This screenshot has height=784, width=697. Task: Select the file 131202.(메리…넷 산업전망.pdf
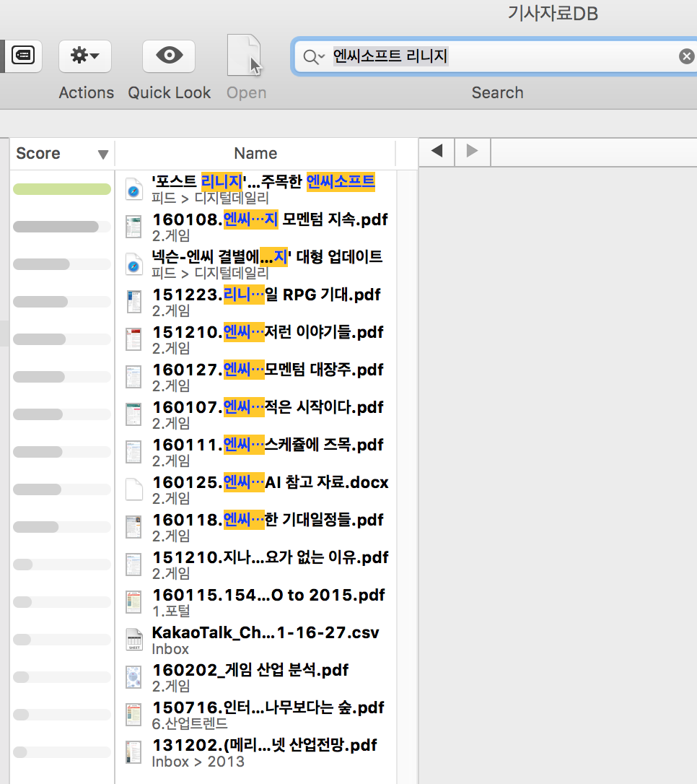(x=264, y=752)
